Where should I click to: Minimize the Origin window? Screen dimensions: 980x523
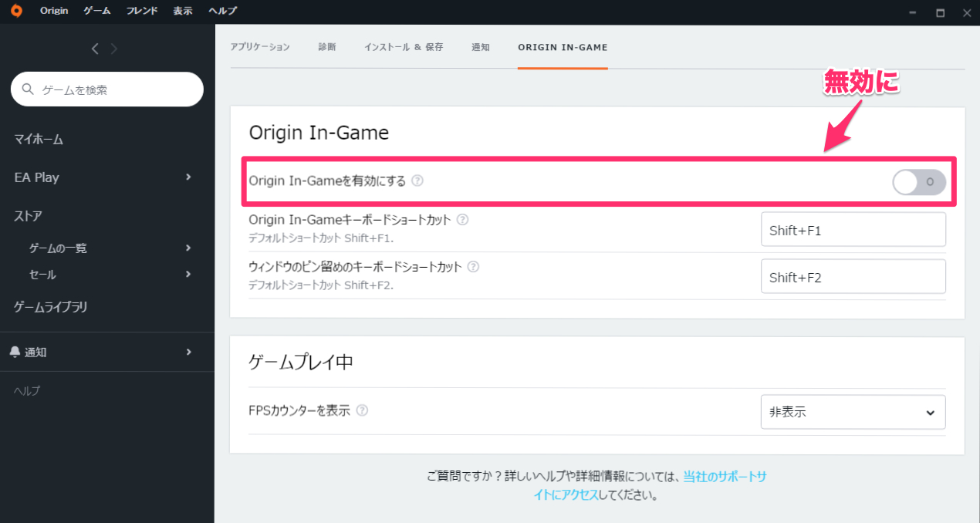point(914,12)
